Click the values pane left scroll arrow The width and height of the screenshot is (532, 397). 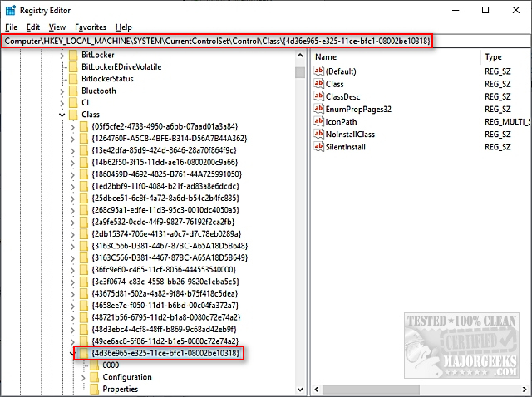317,390
